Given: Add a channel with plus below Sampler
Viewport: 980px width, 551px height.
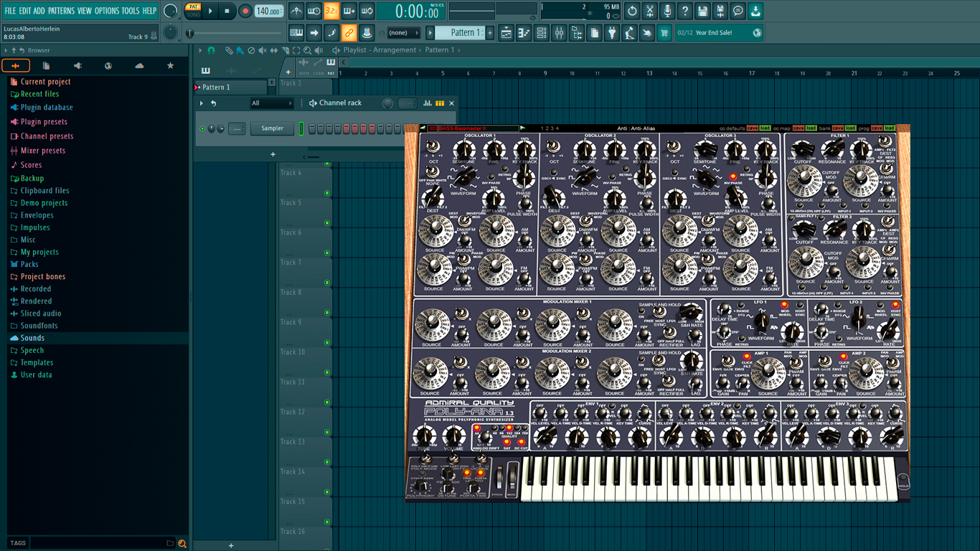Looking at the screenshot, I should (x=273, y=154).
